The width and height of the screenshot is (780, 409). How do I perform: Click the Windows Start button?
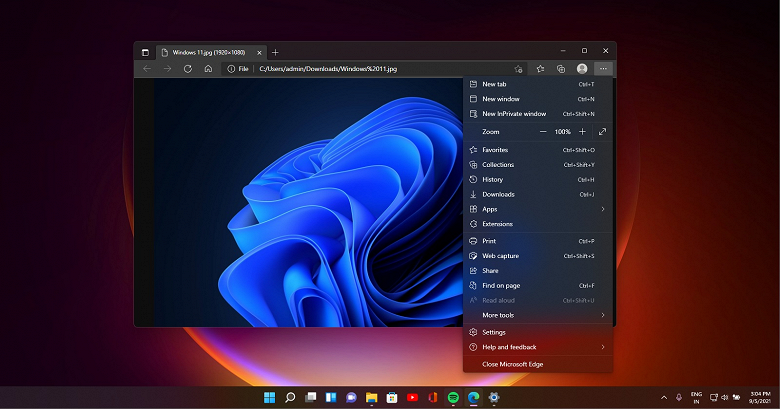(269, 397)
